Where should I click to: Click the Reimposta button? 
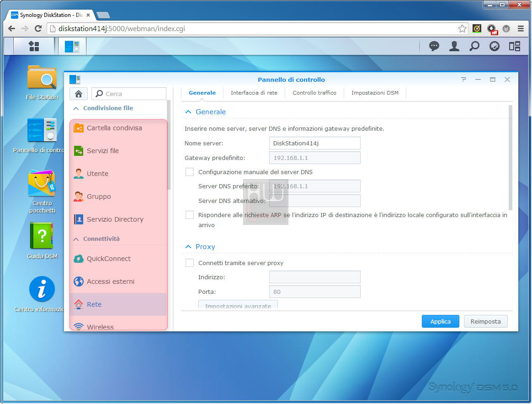485,321
